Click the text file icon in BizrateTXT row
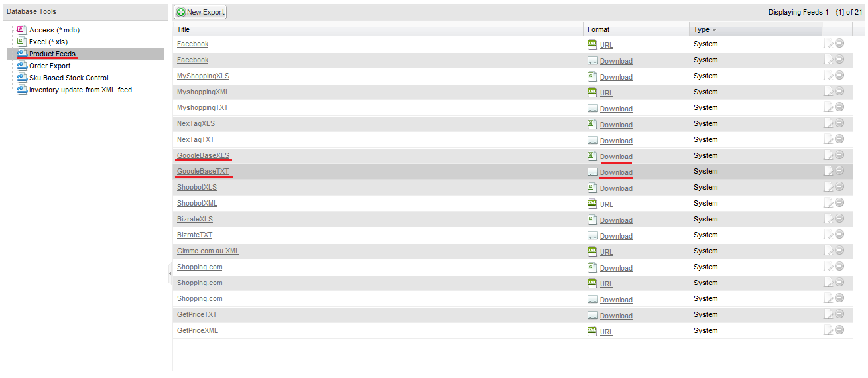The image size is (868, 378). (x=592, y=235)
